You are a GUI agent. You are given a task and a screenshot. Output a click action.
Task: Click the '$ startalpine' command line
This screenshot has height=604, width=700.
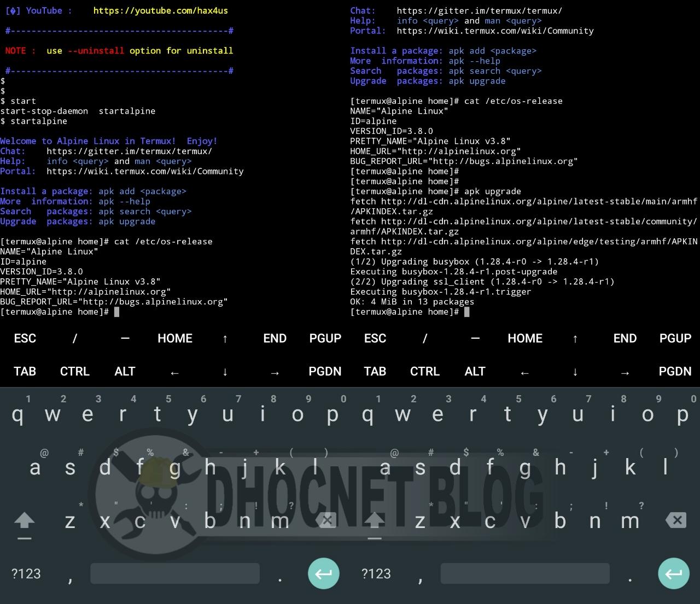[x=34, y=121]
